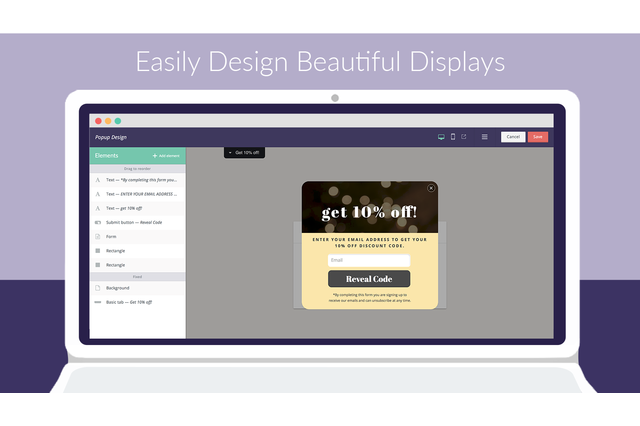Close the popup with the X icon

tap(431, 188)
